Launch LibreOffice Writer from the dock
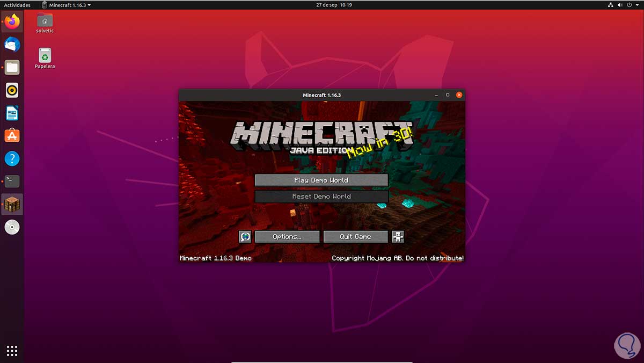 (x=12, y=113)
